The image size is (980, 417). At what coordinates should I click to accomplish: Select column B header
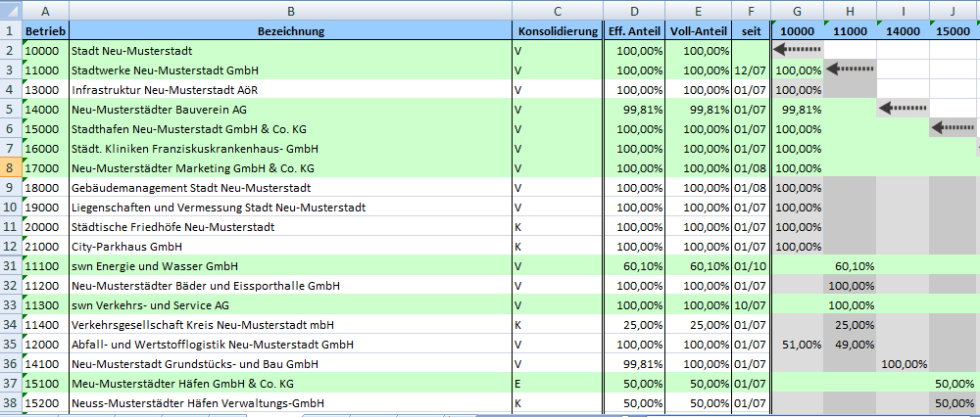[x=291, y=10]
